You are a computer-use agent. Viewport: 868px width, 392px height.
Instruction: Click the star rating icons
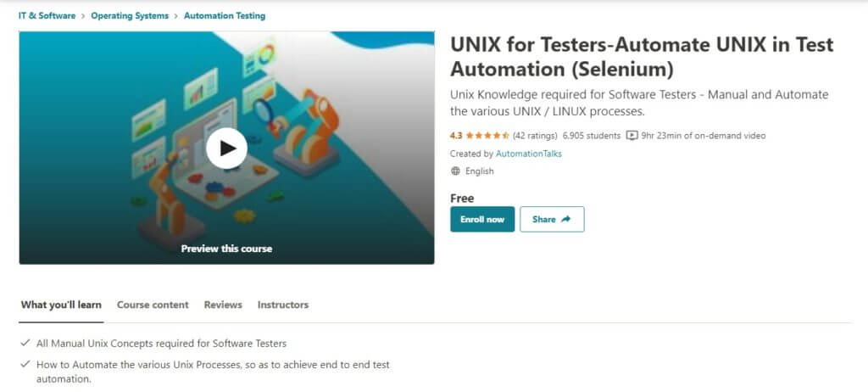(x=487, y=135)
